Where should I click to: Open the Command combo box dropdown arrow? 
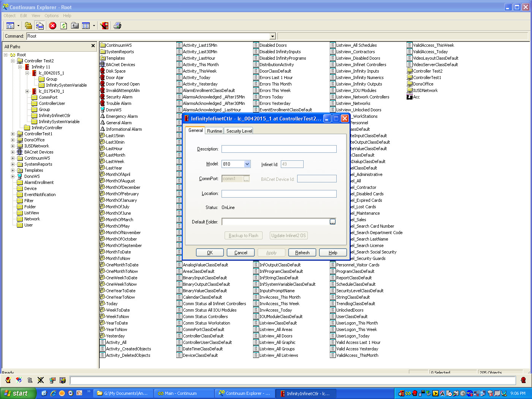point(272,36)
